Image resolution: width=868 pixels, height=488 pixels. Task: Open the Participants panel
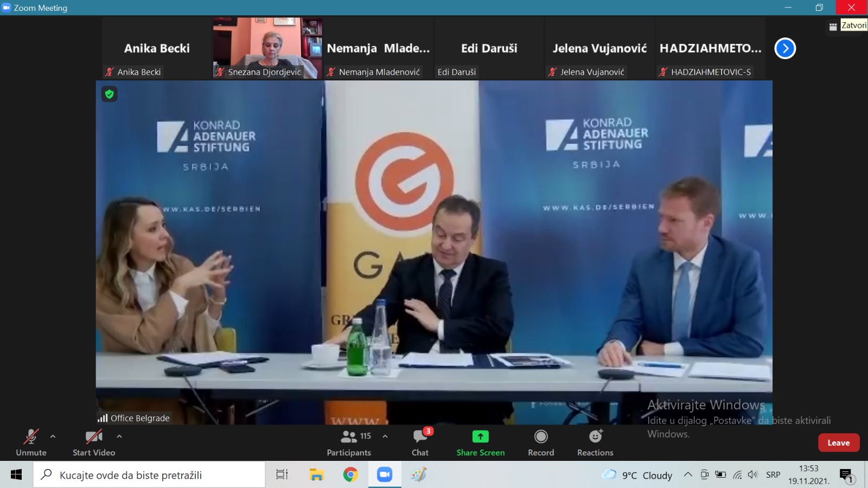349,442
